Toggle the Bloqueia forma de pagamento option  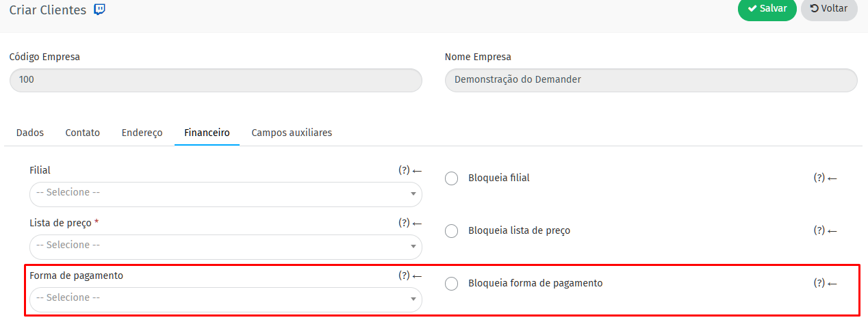451,284
